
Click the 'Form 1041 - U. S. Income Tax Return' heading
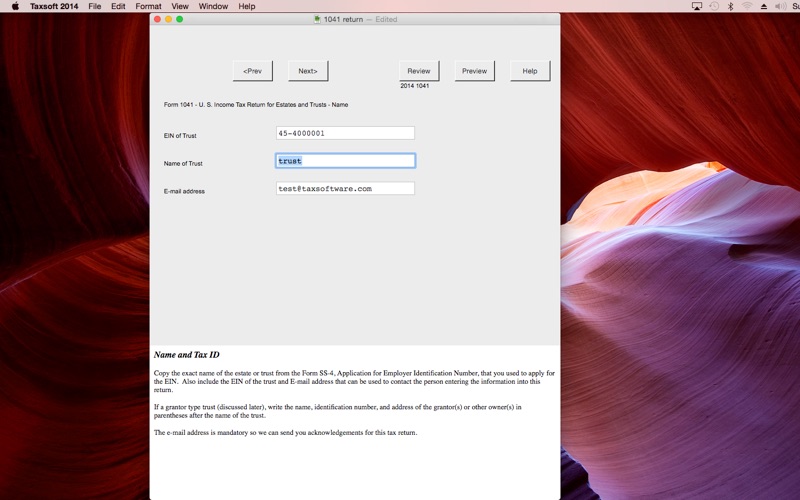click(256, 105)
